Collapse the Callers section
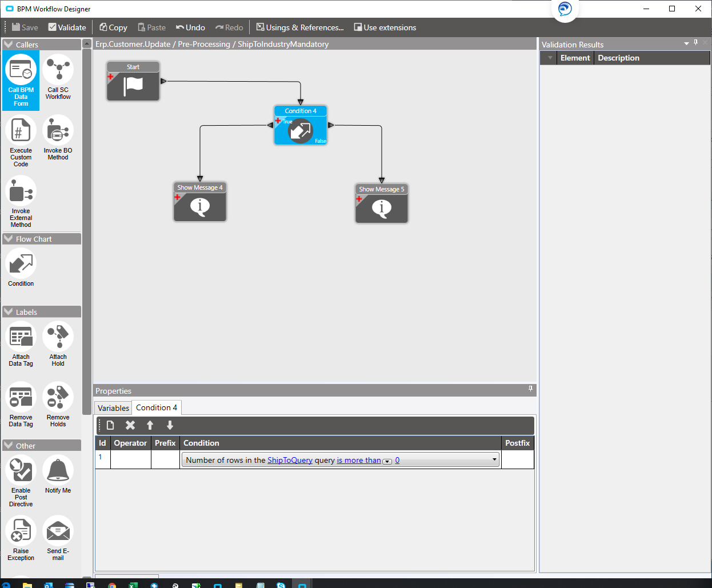This screenshot has width=712, height=588. [9, 45]
